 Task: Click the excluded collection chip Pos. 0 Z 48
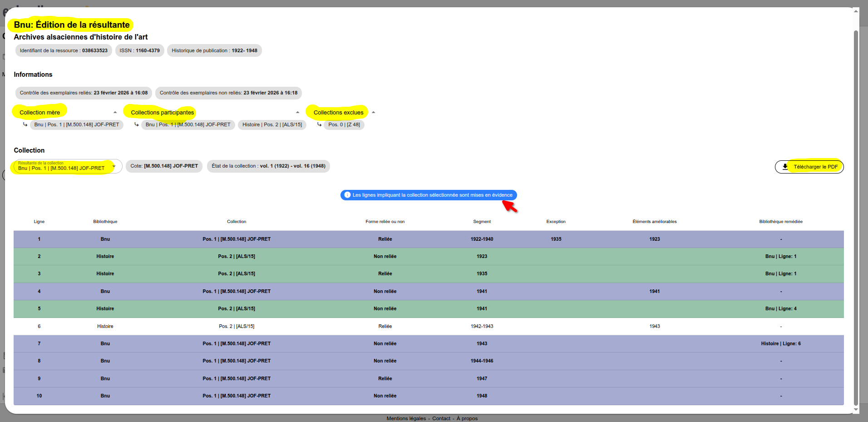pos(344,124)
